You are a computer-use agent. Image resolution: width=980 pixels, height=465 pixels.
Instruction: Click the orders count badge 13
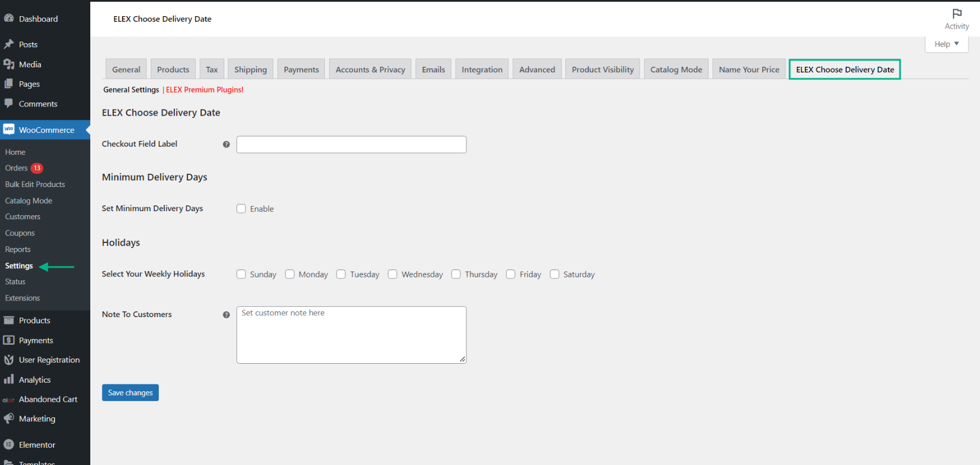coord(37,168)
